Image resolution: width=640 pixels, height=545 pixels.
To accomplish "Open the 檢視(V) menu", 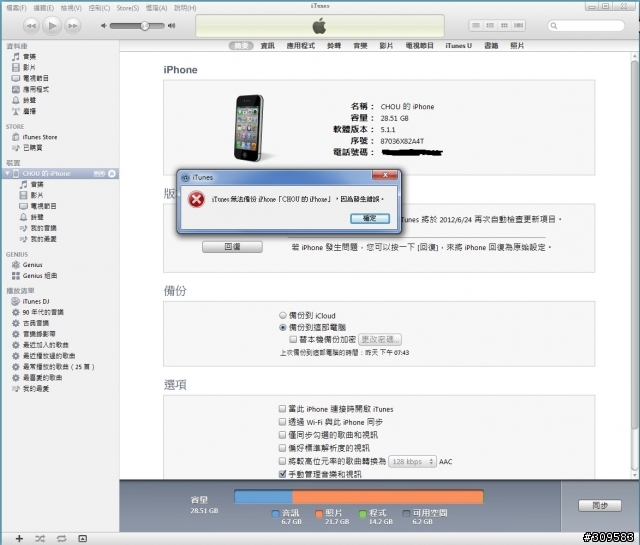I will 71,8.
